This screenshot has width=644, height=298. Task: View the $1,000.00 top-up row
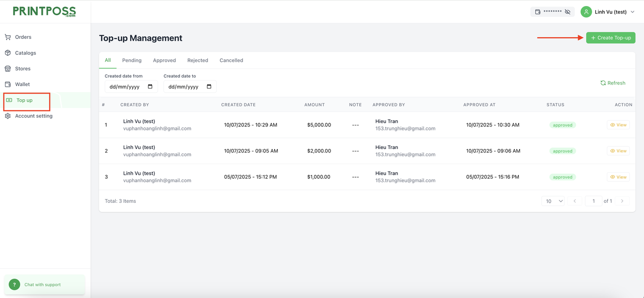618,177
